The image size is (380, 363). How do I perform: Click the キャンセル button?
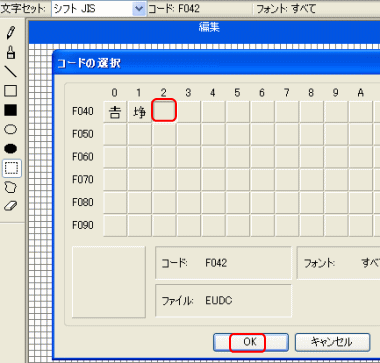(x=332, y=342)
